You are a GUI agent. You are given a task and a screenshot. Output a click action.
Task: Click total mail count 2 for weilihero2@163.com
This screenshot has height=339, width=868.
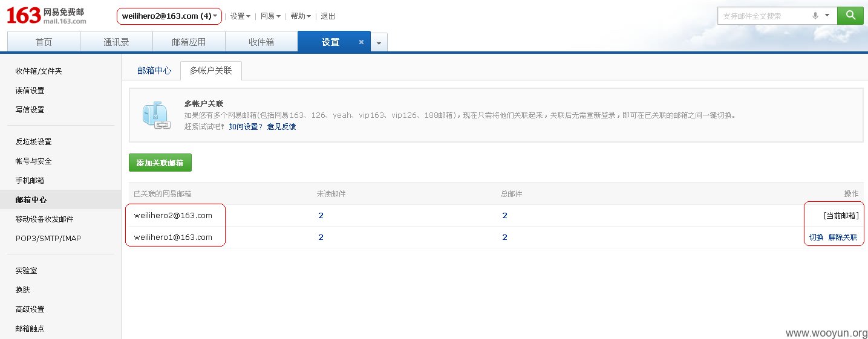504,216
